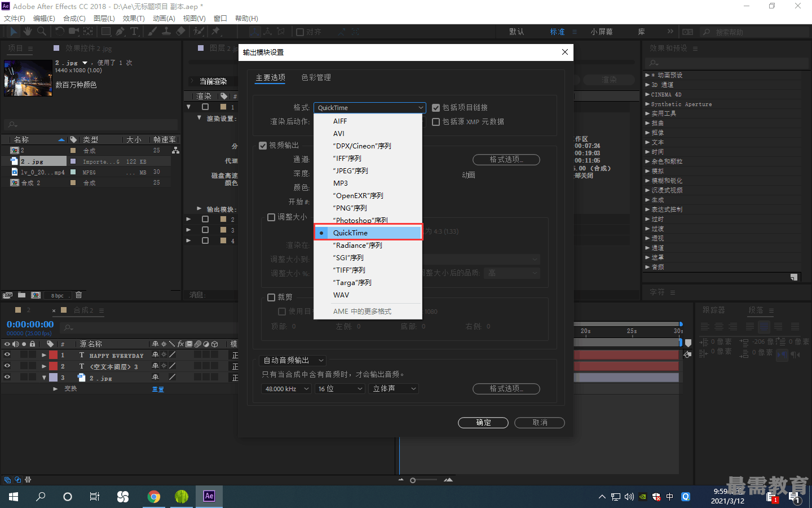The image size is (812, 508).
Task: Click the 重置 link under 变换
Action: pyautogui.click(x=158, y=389)
